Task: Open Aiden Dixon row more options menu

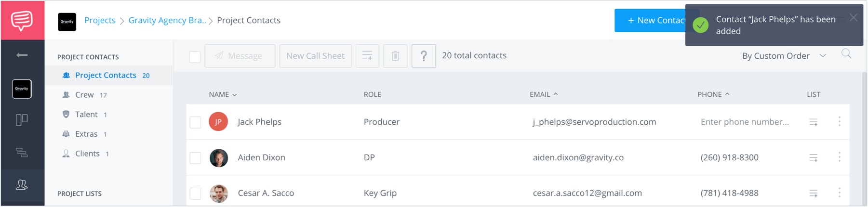Action: 839,157
